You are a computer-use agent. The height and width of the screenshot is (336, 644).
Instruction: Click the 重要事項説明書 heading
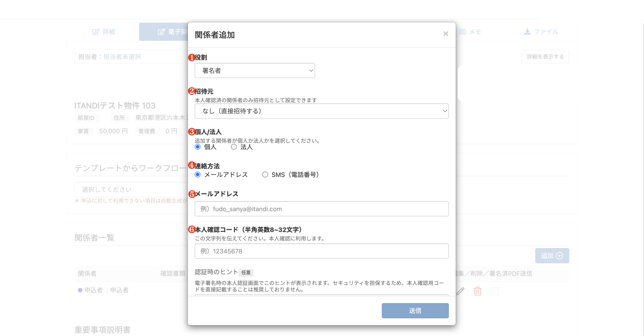coord(102,330)
